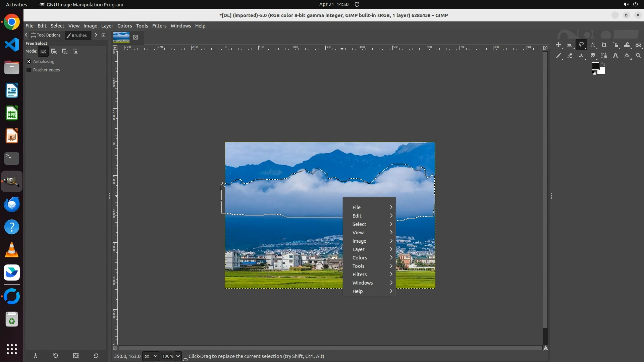Viewport: 644px width, 362px height.
Task: Select the Rectangle Select tool
Action: pos(570,45)
